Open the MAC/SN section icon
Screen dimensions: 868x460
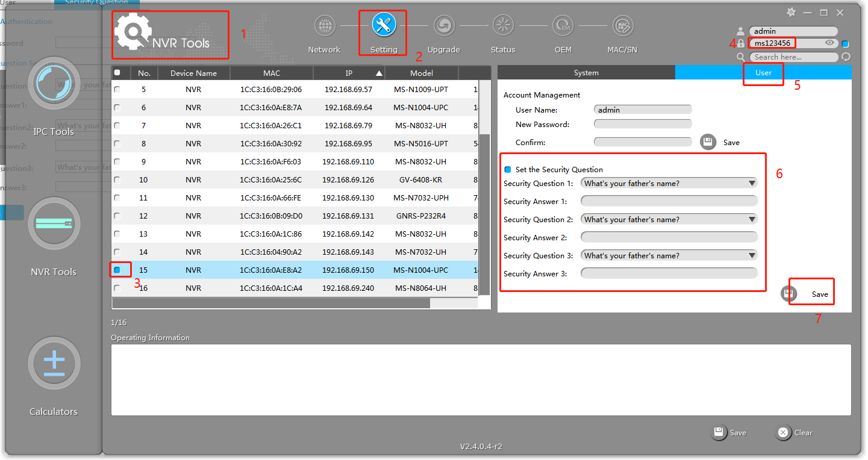tap(623, 26)
